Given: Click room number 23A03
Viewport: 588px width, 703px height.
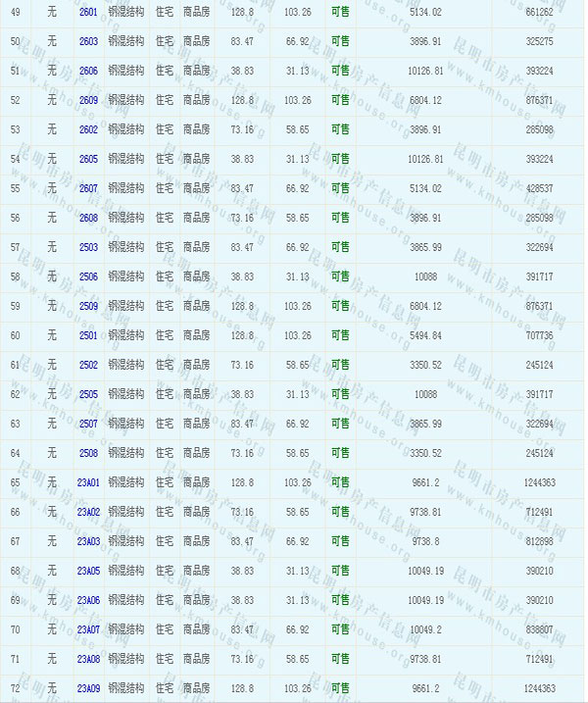Looking at the screenshot, I should click(x=88, y=541).
